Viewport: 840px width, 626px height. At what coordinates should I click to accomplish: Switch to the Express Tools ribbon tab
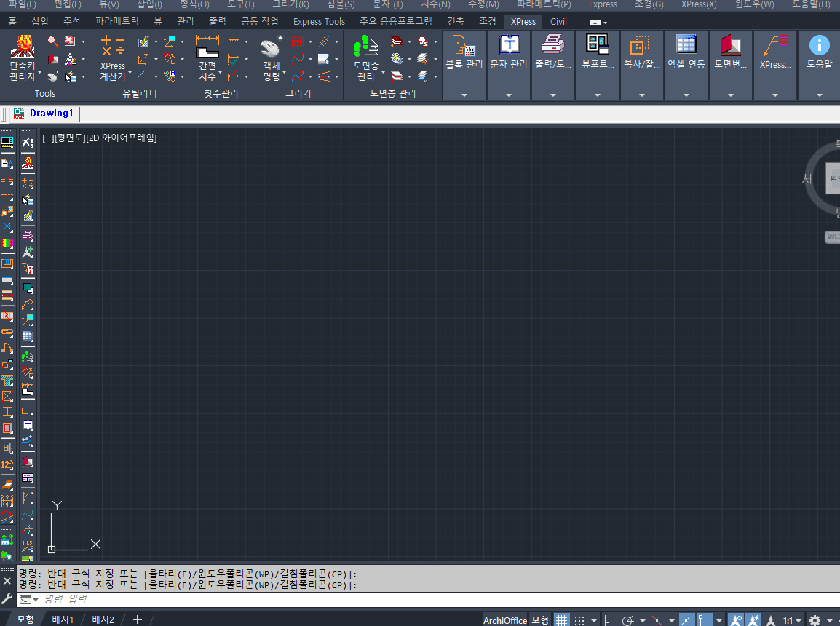(319, 22)
